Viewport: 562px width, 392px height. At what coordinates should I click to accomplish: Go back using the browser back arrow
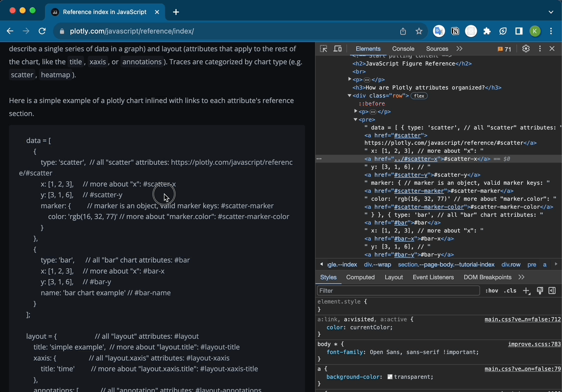10,31
